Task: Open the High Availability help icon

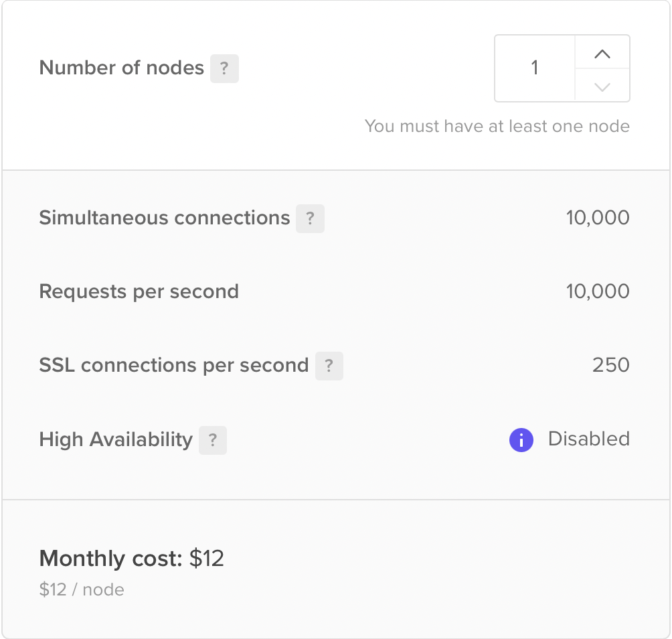Action: click(x=212, y=440)
